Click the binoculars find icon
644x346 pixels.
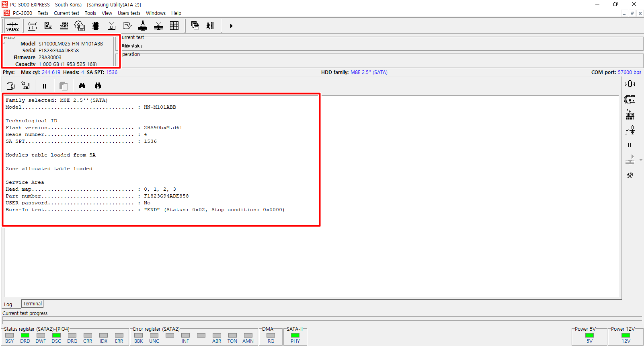pos(82,86)
